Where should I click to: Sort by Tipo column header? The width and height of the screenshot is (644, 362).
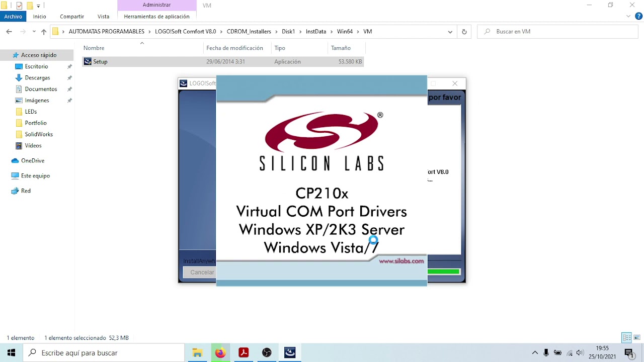click(280, 48)
